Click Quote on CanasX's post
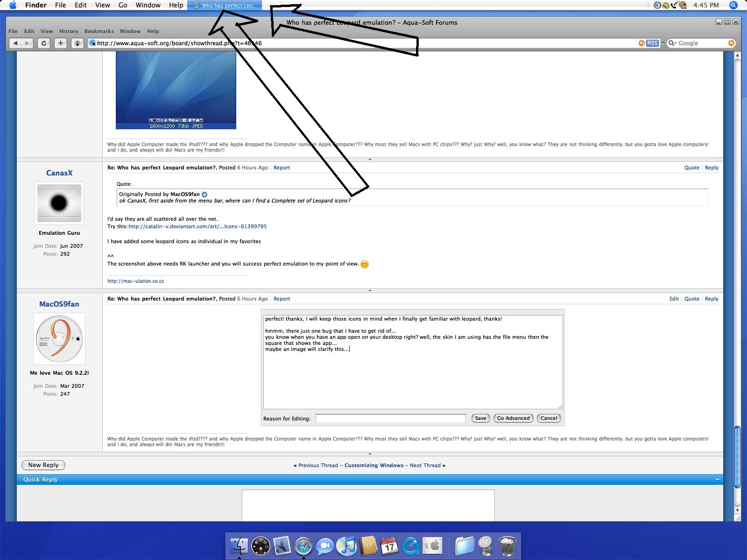The width and height of the screenshot is (747, 560). pos(692,168)
